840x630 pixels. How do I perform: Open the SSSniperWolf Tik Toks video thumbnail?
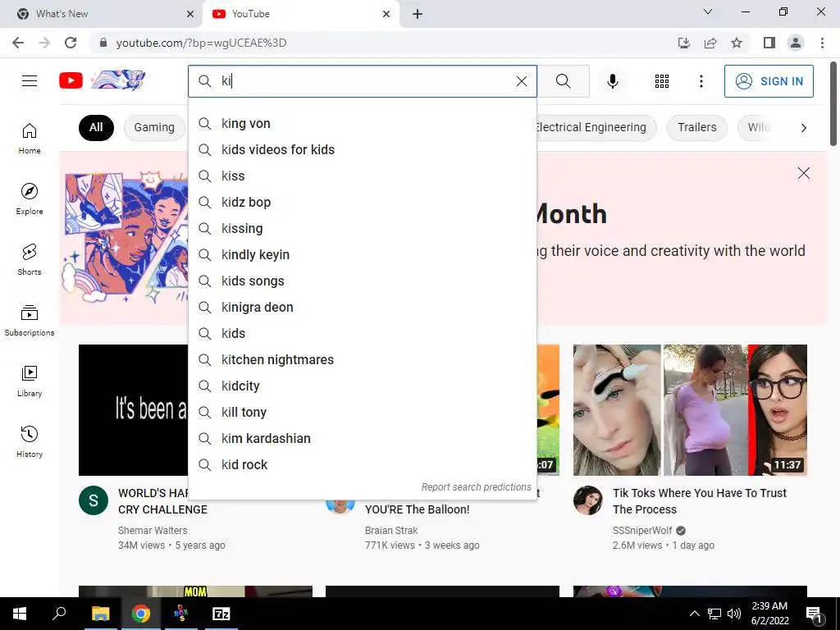tap(690, 410)
